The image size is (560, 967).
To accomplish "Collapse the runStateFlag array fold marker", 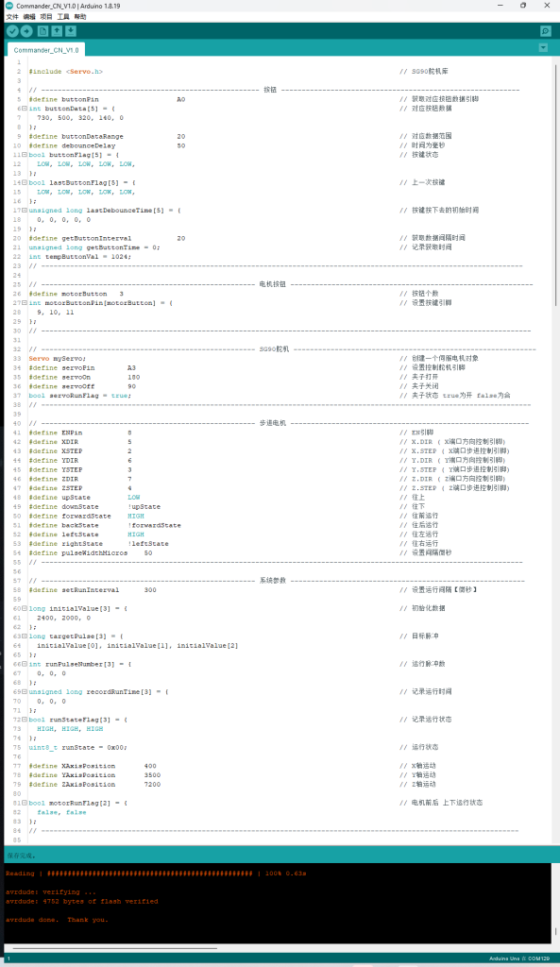I will 25,719.
